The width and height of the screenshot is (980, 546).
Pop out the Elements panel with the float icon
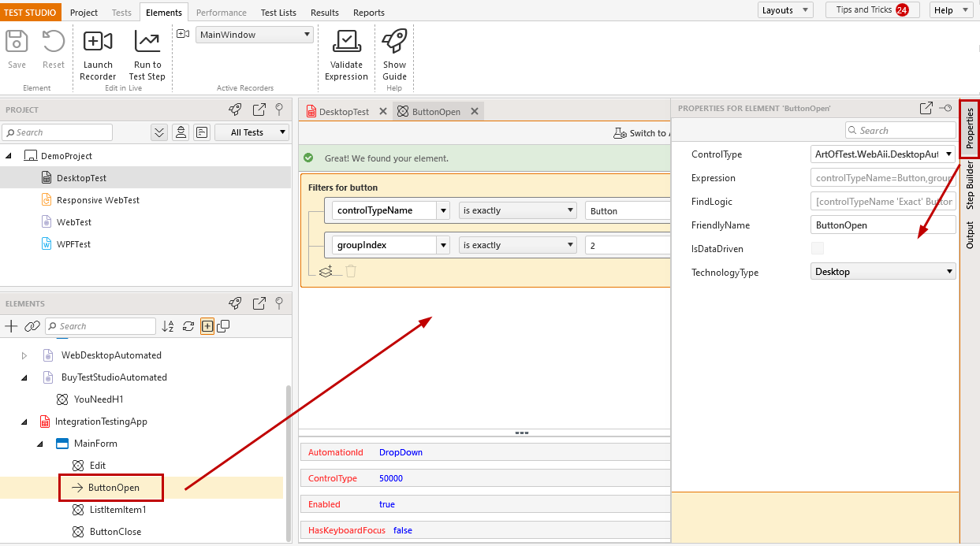click(259, 303)
